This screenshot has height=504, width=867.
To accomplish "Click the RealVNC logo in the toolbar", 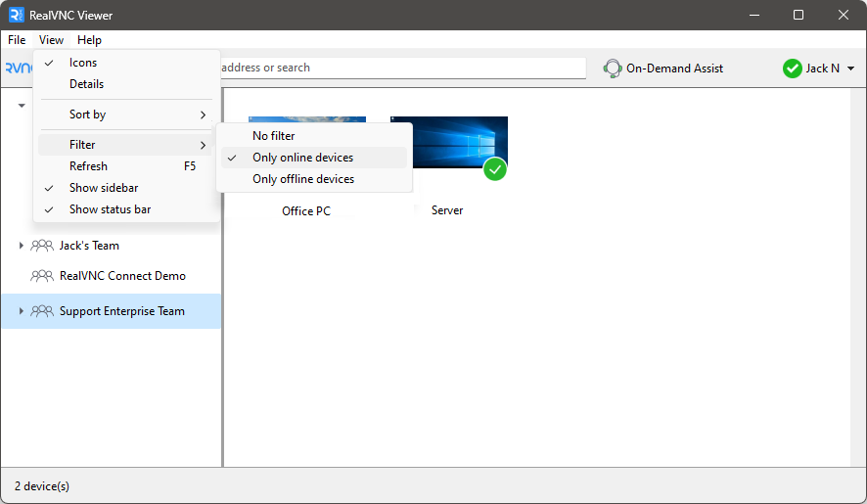I will (19, 69).
